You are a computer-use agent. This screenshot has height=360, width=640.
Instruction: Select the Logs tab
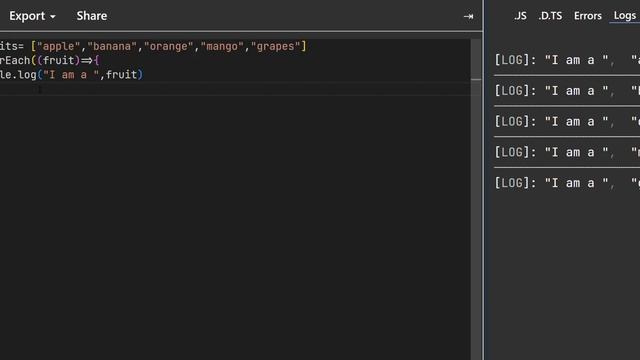tap(624, 16)
